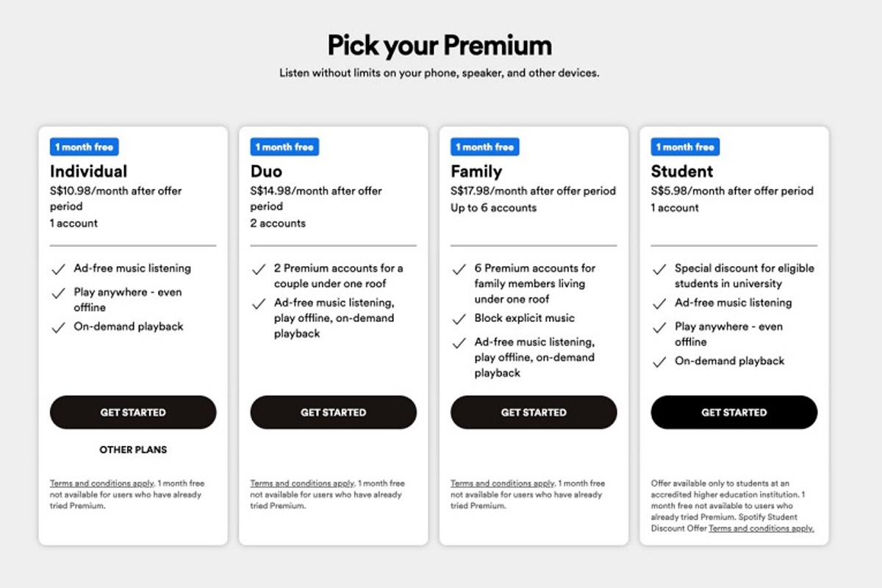Click Individual plan's Ad-free music listening checkmark
Screen dimensions: 882x588
tap(59, 270)
